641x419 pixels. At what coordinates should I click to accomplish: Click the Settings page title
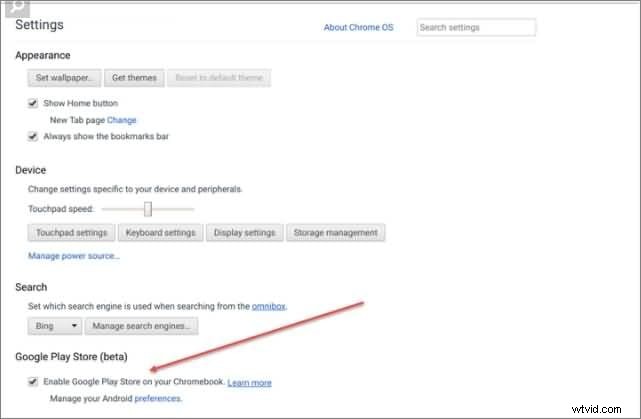[x=39, y=25]
